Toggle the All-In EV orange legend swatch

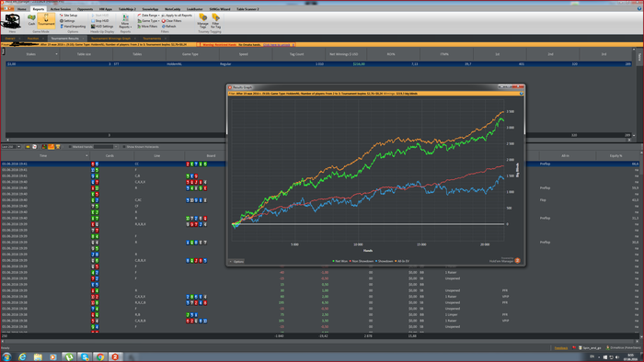pyautogui.click(x=396, y=261)
